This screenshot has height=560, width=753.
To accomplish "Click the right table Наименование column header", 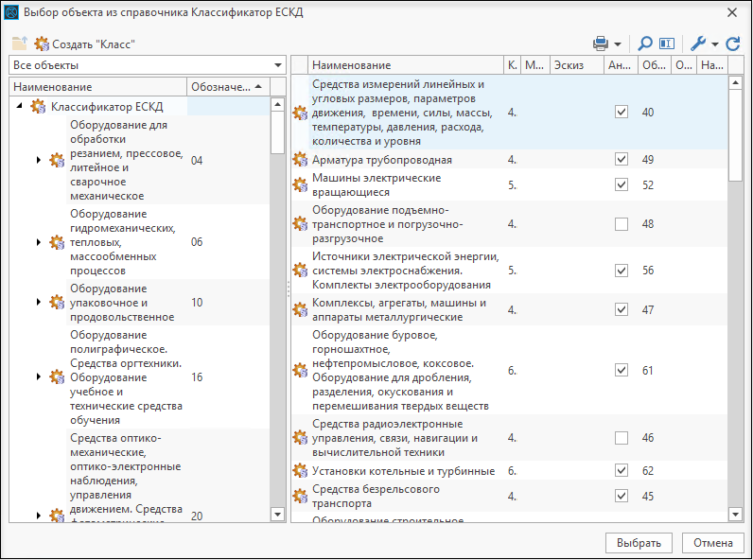I will 406,65.
